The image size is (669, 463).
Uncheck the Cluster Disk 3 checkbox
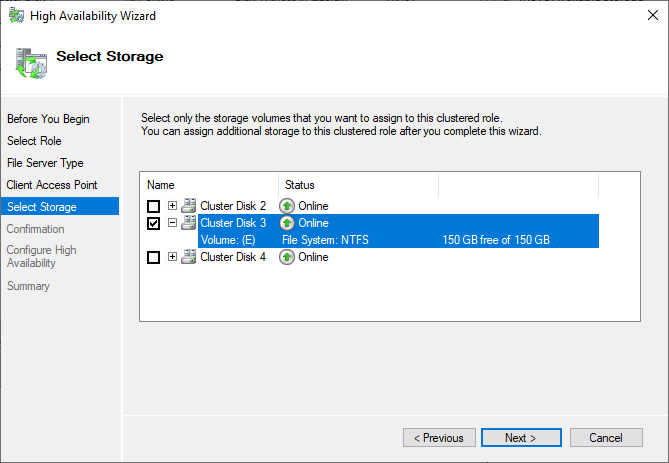pos(153,223)
